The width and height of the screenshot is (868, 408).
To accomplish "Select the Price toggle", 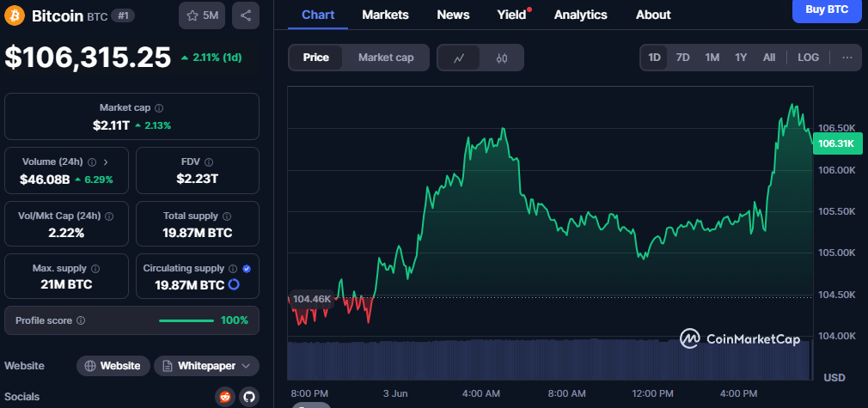I will coord(316,58).
